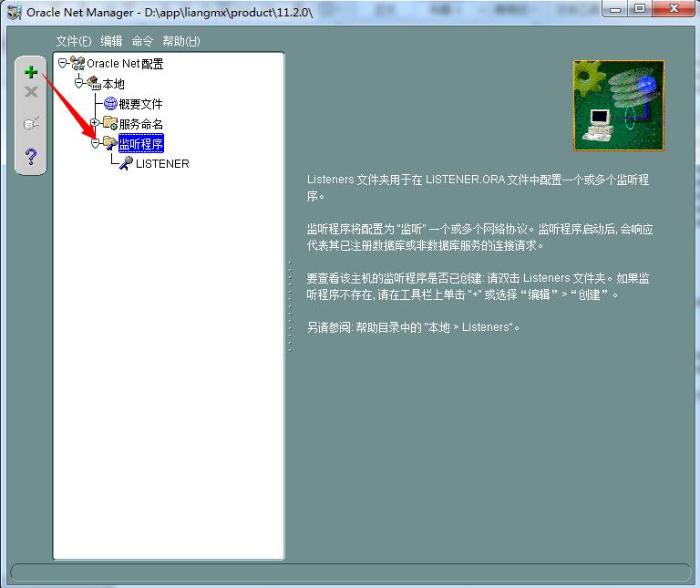Collapse the 本地 tree node
700x588 pixels.
tap(79, 84)
